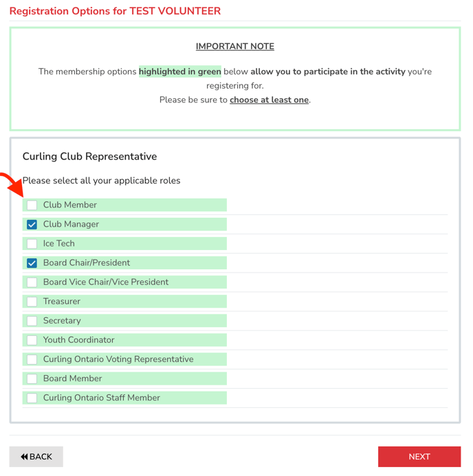Click the Ice Tech label text
The width and height of the screenshot is (473, 476).
[x=59, y=244]
